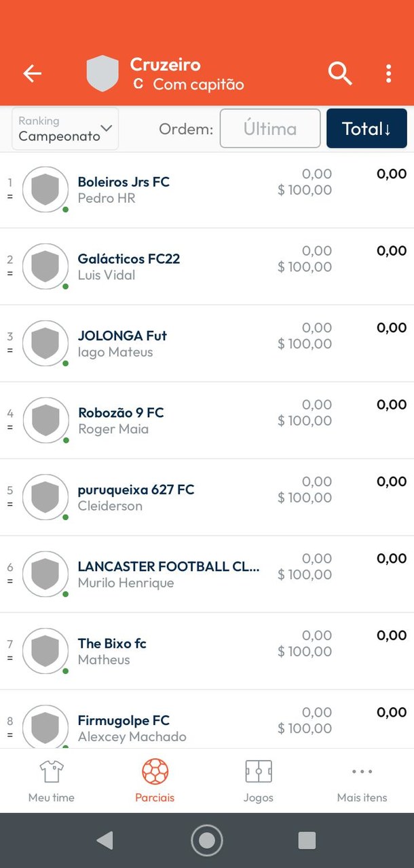Tap Boleiros Jrs FC team shield

(45, 189)
